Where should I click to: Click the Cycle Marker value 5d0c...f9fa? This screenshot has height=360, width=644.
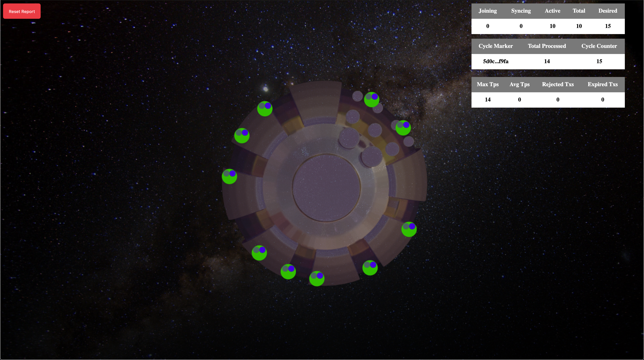[495, 61]
